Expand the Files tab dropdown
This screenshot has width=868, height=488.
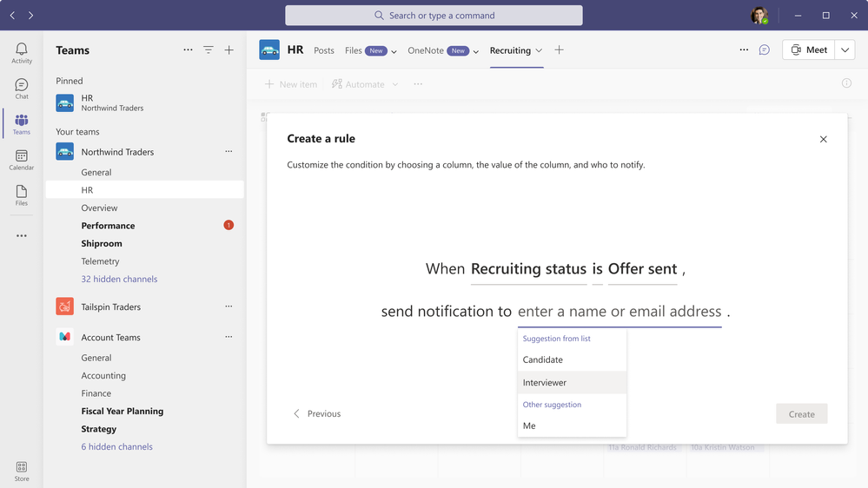394,51
